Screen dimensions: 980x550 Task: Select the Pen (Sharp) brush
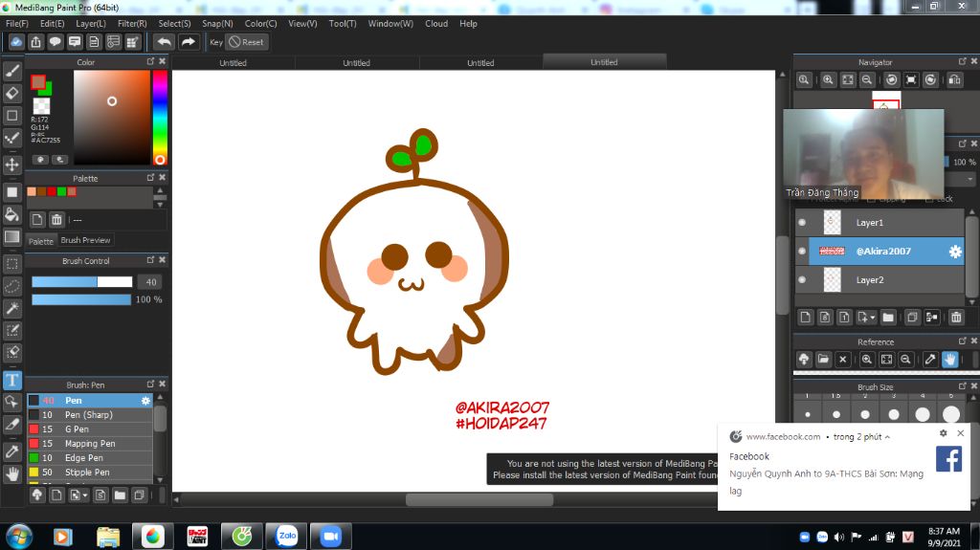pyautogui.click(x=89, y=415)
